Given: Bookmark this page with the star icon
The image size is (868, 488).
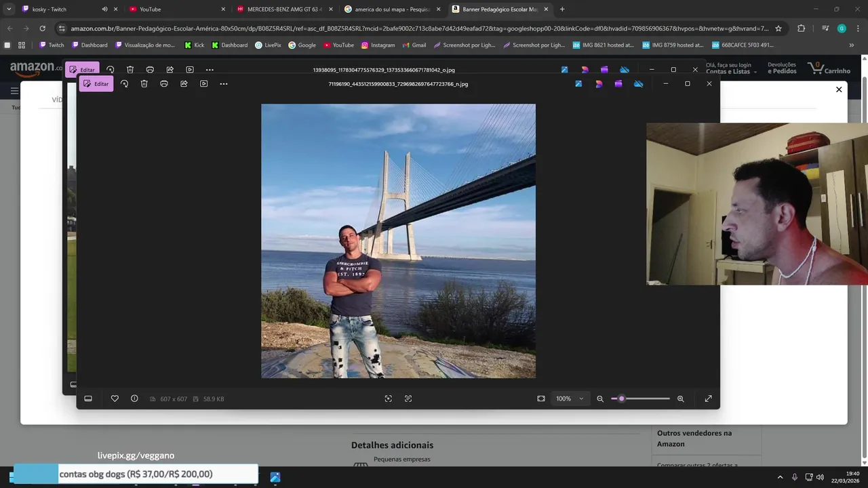Looking at the screenshot, I should 778,28.
